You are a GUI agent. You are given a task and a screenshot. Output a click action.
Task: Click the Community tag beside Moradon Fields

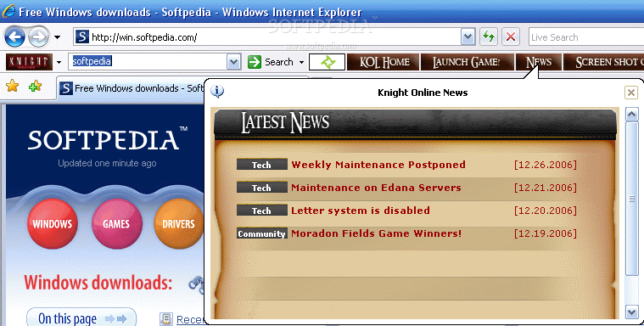261,233
